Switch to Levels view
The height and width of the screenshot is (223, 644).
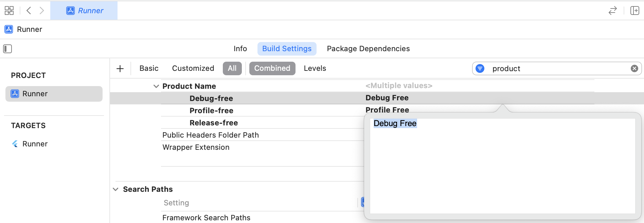click(x=315, y=68)
